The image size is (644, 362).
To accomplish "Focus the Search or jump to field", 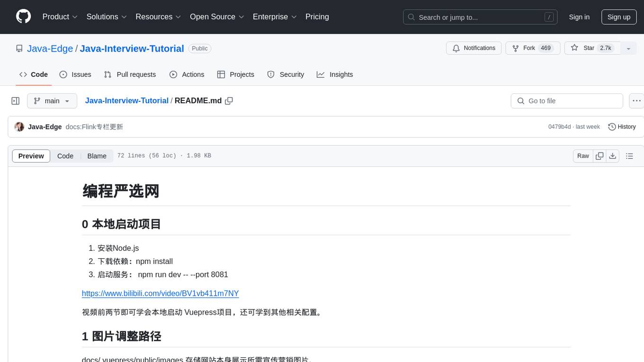I will [480, 17].
